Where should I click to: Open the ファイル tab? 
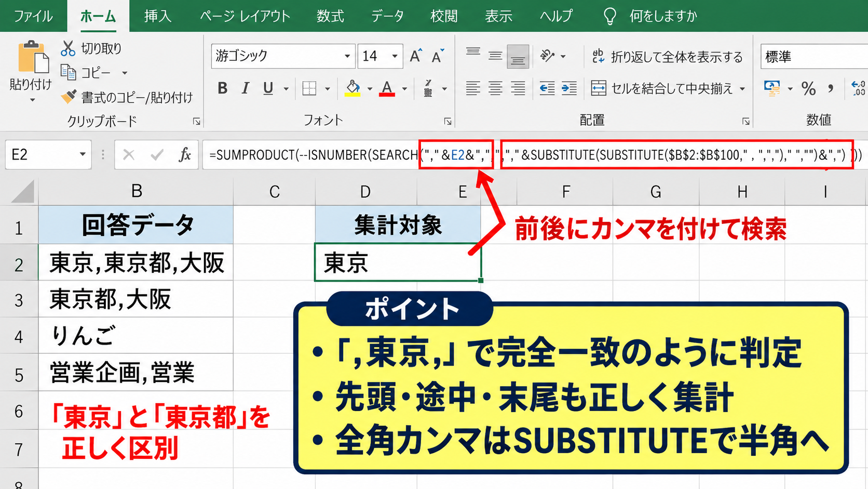(33, 16)
